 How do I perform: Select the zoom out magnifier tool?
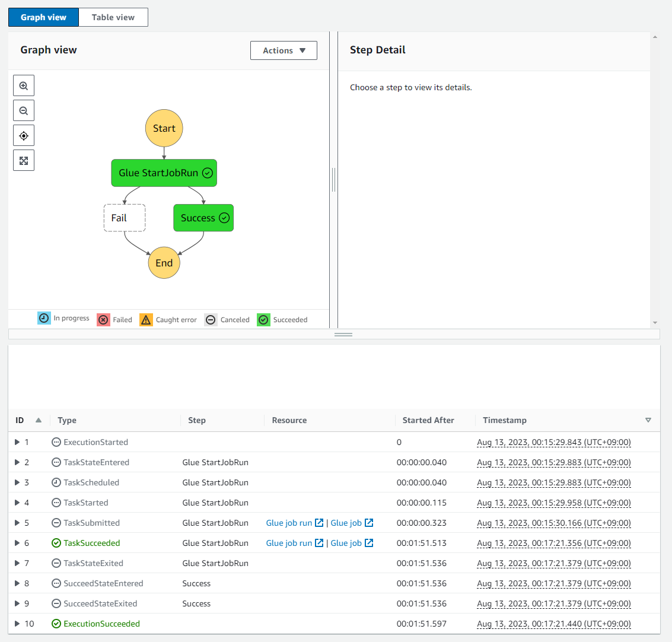24,110
